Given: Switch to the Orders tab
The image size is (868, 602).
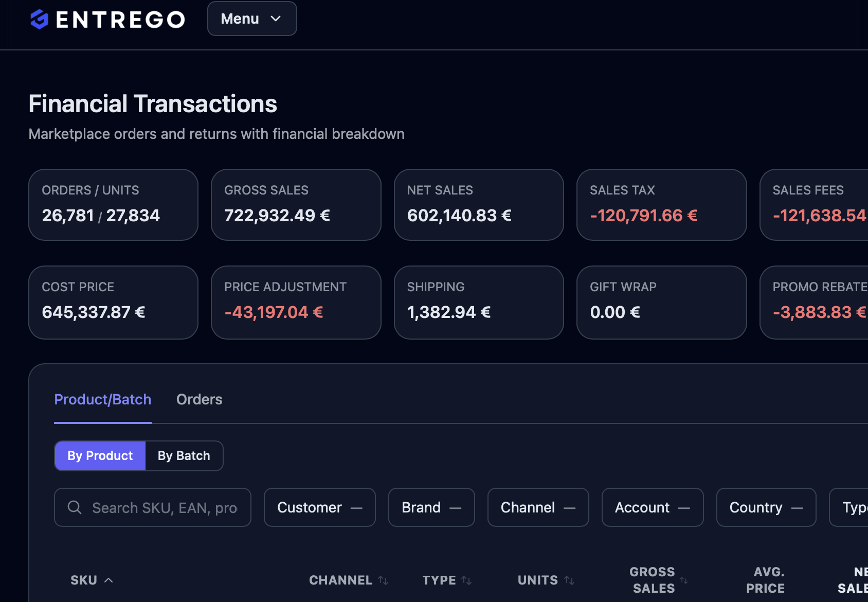Looking at the screenshot, I should (199, 400).
